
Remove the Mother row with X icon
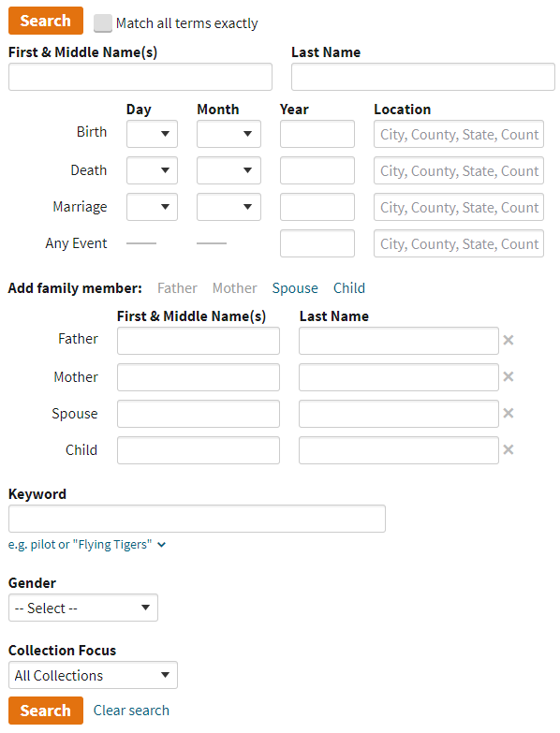tap(508, 376)
